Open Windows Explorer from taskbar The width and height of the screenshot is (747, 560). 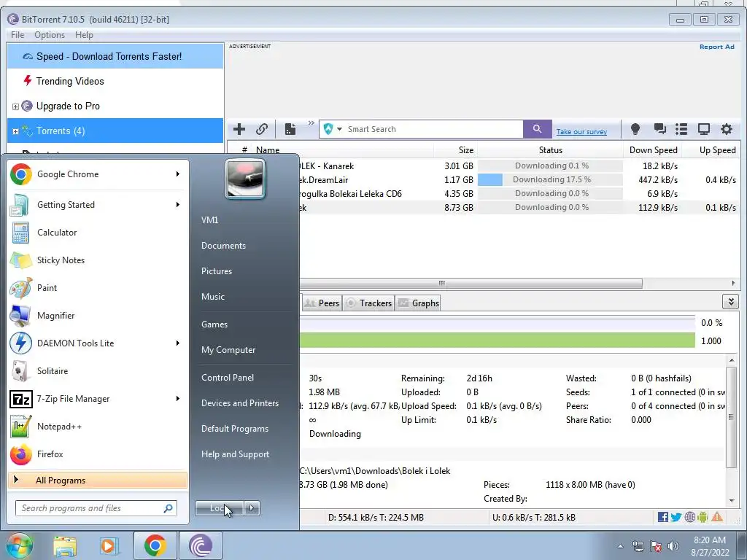[x=65, y=545]
